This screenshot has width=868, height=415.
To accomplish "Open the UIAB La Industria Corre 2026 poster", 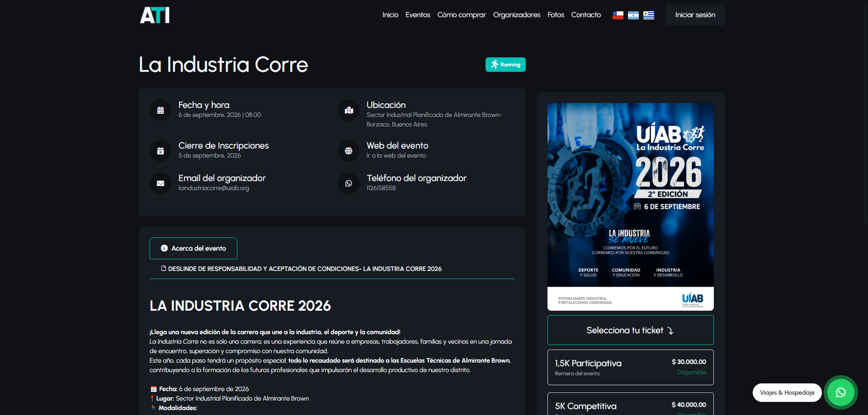I will (x=630, y=206).
